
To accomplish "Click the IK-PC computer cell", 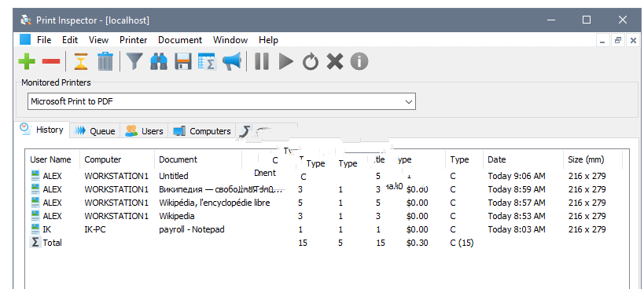I will pyautogui.click(x=95, y=229).
